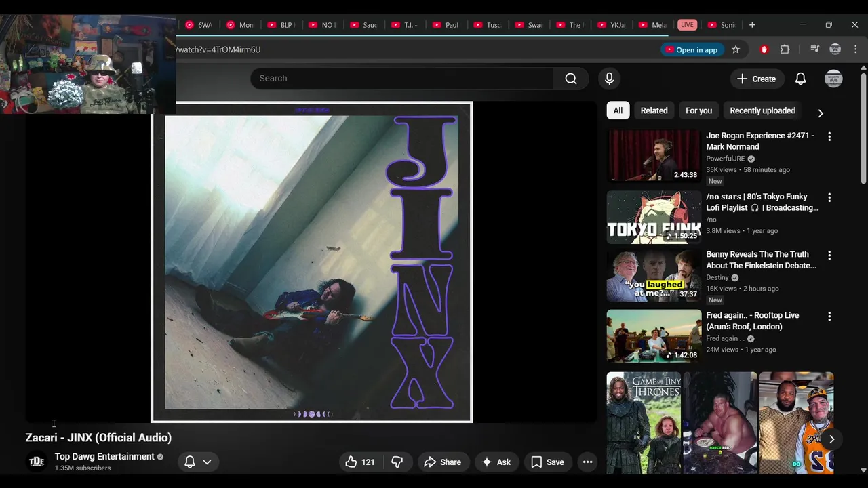
Task: Open the Chrome profile icon
Action: point(835,49)
